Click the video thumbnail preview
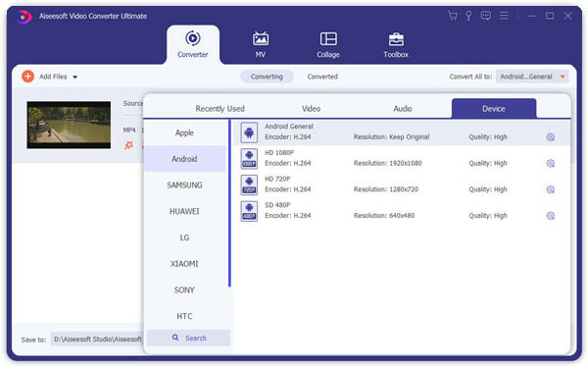 pyautogui.click(x=69, y=125)
